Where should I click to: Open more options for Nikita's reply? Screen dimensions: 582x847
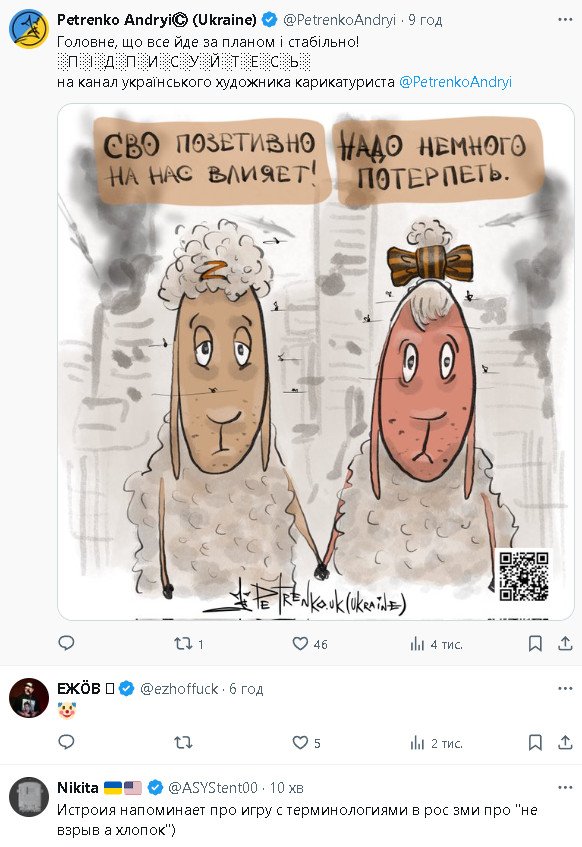(x=565, y=788)
